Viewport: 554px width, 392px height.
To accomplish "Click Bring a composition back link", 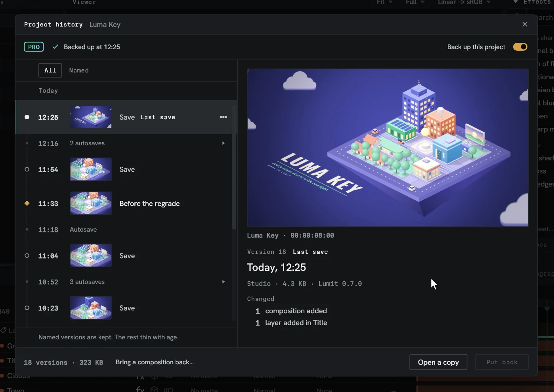I will click(x=155, y=362).
